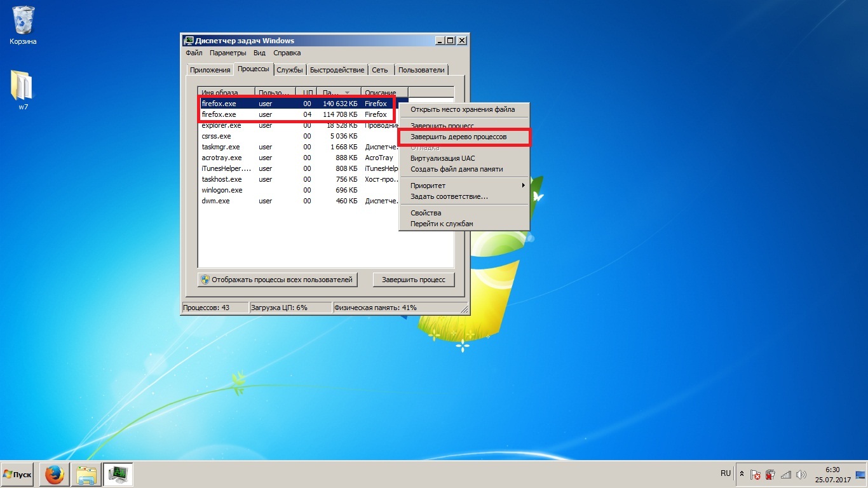Click the RU language indicator

point(726,473)
